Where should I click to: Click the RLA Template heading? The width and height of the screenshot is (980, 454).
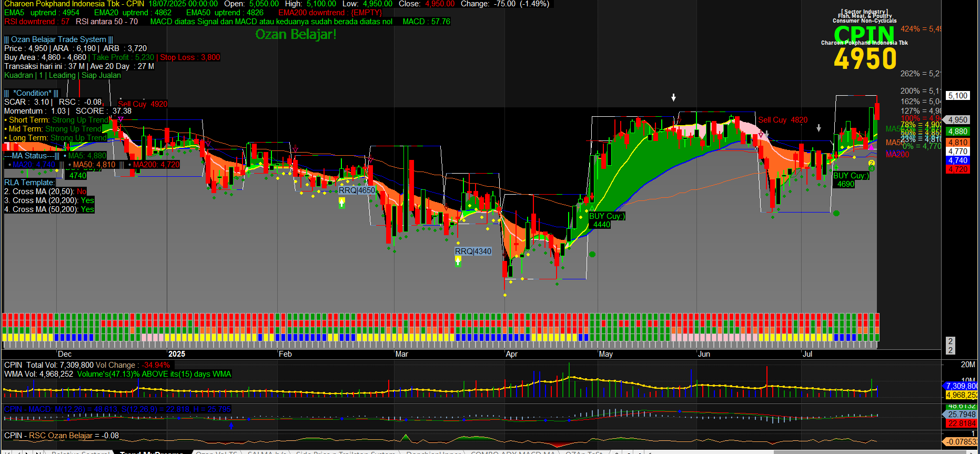(x=29, y=183)
